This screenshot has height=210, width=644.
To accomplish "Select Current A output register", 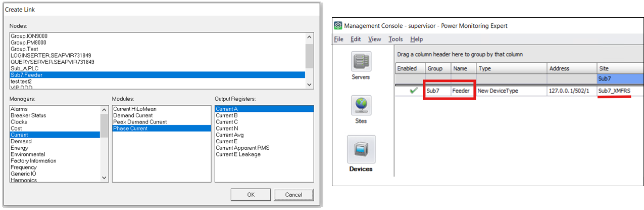I will 264,109.
